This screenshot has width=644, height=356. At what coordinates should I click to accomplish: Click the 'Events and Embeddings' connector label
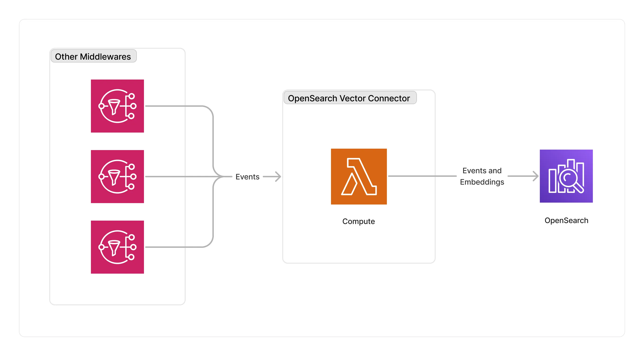tap(482, 176)
